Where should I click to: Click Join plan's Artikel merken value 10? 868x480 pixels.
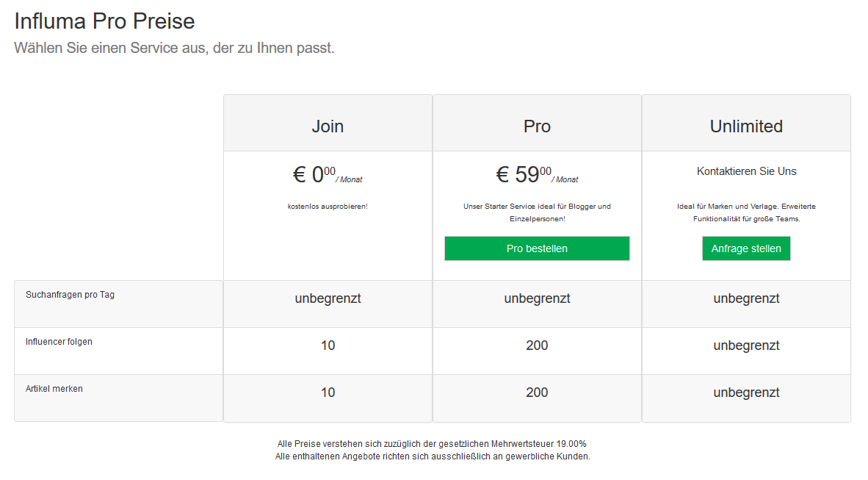328,393
